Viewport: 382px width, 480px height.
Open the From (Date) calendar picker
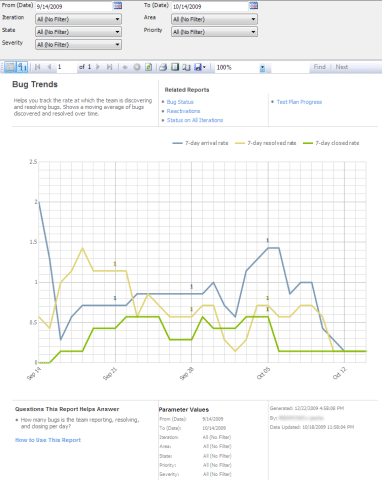117,6
